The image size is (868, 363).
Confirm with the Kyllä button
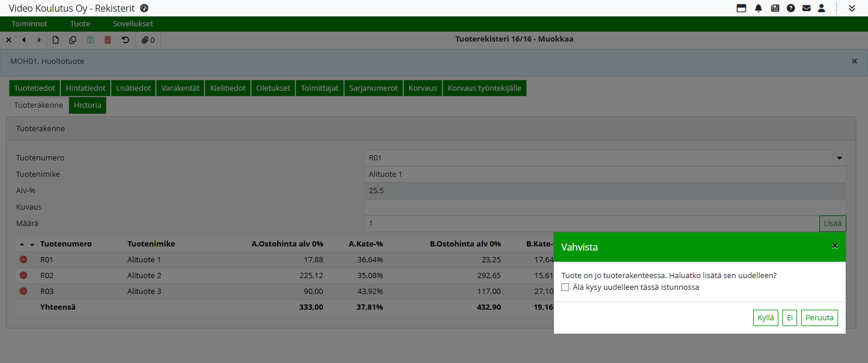tap(765, 318)
